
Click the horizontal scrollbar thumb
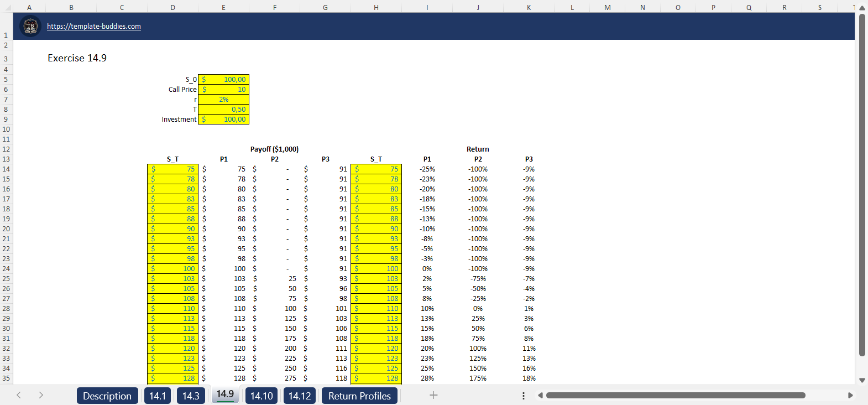[x=676, y=395]
